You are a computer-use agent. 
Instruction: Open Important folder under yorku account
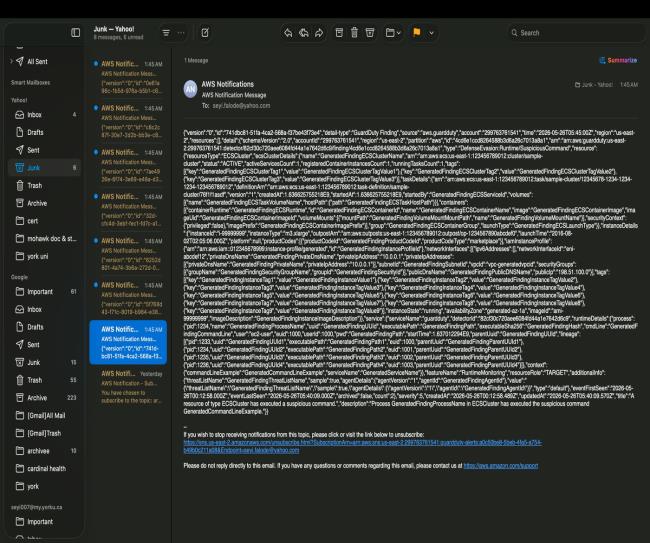click(x=45, y=521)
